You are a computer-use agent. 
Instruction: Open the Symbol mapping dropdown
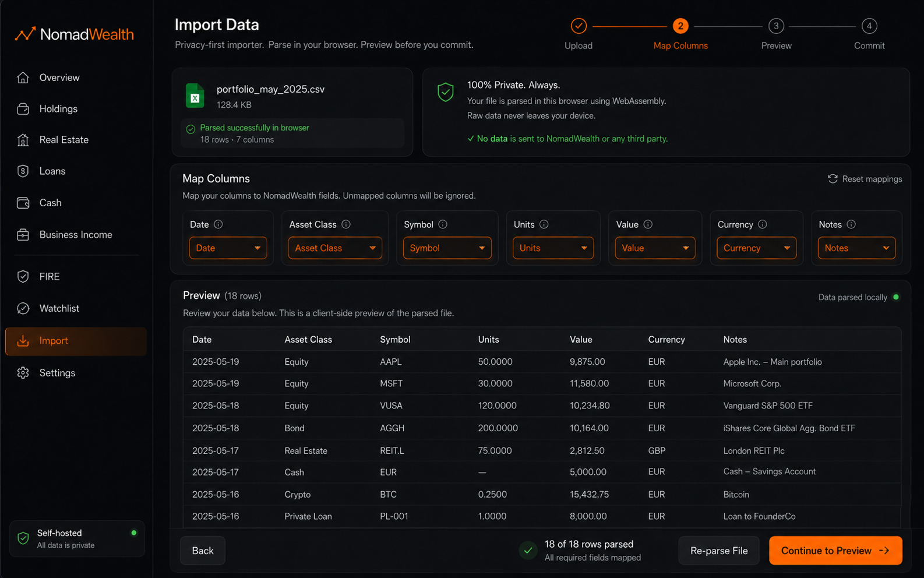click(x=447, y=248)
